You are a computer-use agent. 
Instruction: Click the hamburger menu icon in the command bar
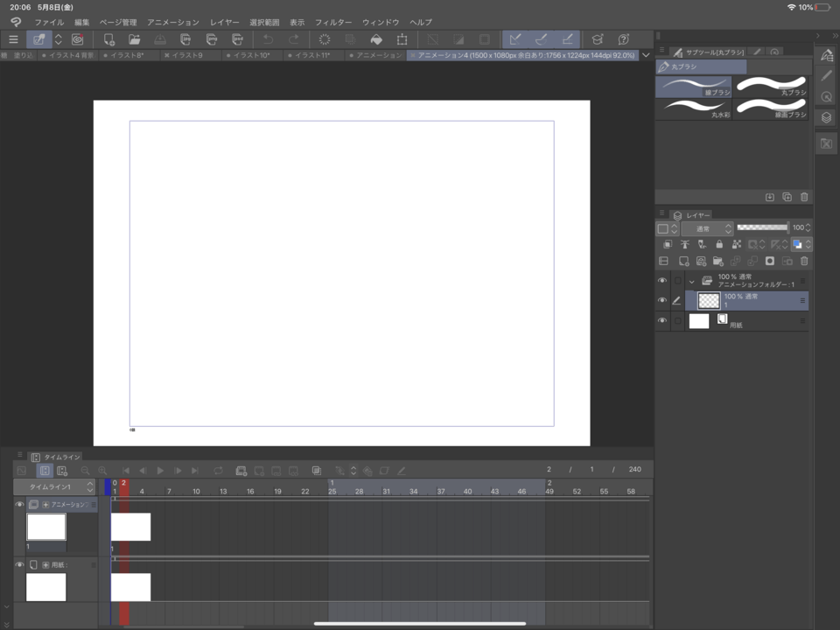pos(13,39)
